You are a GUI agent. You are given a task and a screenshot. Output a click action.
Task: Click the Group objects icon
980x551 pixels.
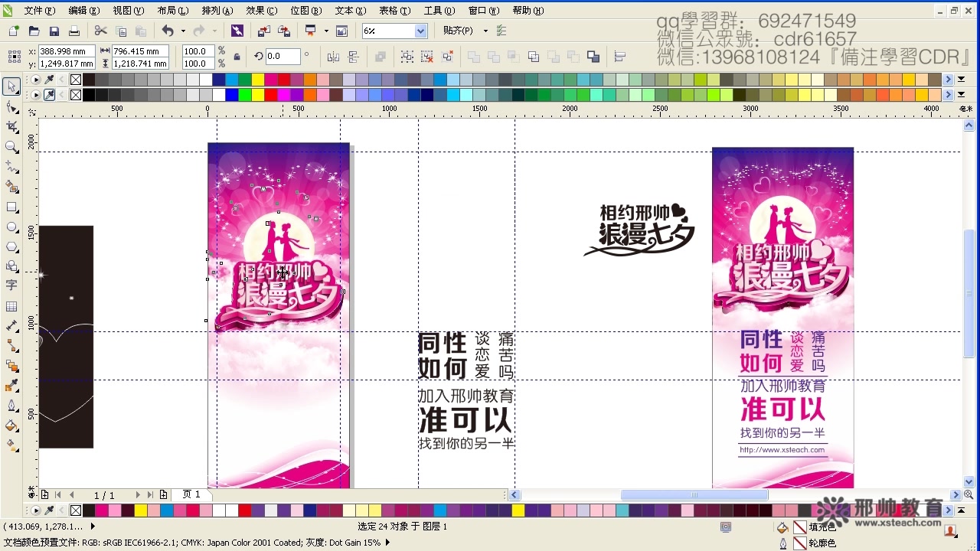click(407, 57)
